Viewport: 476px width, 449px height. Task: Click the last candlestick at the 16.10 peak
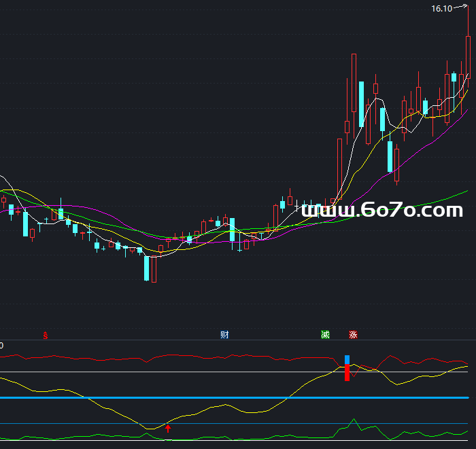click(469, 54)
